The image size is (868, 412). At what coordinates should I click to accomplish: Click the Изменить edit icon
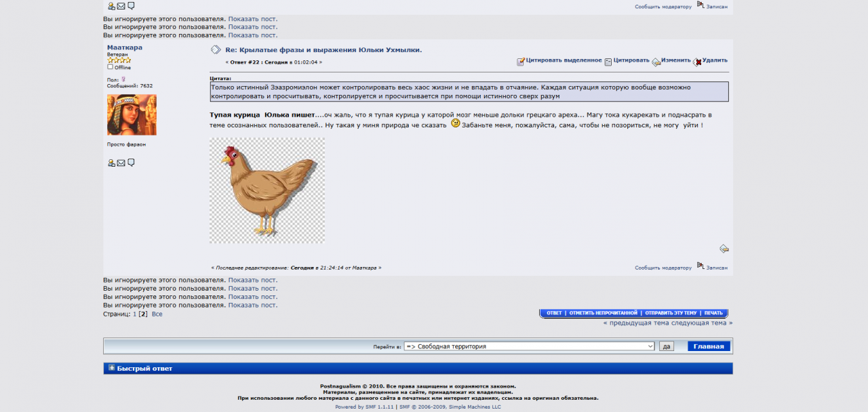click(656, 62)
